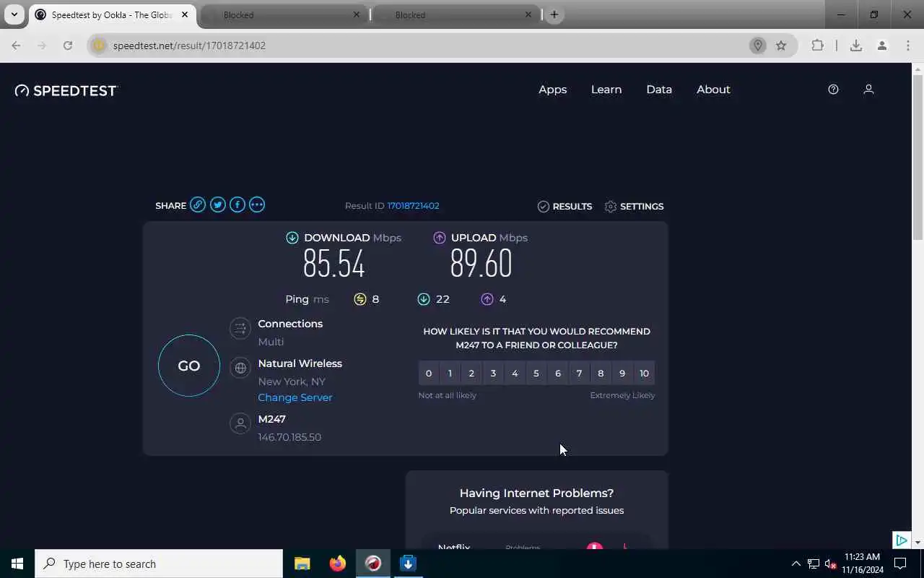
Task: Copy the result link via the share link icon
Action: (x=198, y=205)
